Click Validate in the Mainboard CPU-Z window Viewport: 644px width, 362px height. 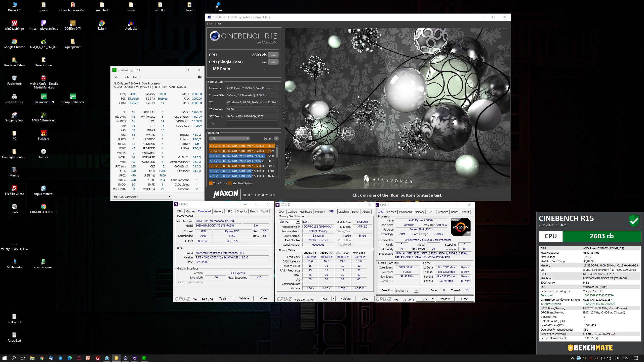pyautogui.click(x=244, y=298)
